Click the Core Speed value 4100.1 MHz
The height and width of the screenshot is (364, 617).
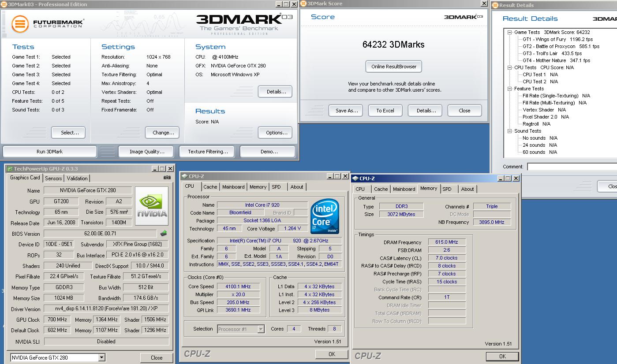[x=238, y=286]
